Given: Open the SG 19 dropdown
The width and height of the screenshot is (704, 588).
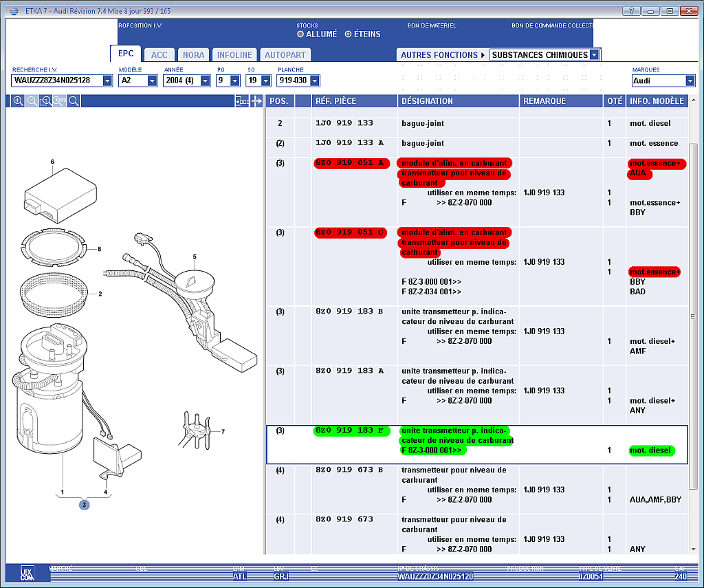Looking at the screenshot, I should tap(266, 80).
